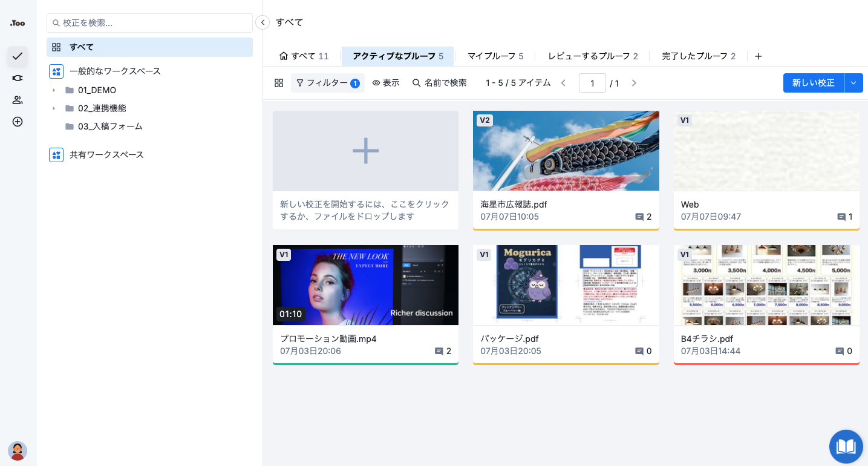Switch view with the grid layout icon
868x466 pixels.
(279, 83)
